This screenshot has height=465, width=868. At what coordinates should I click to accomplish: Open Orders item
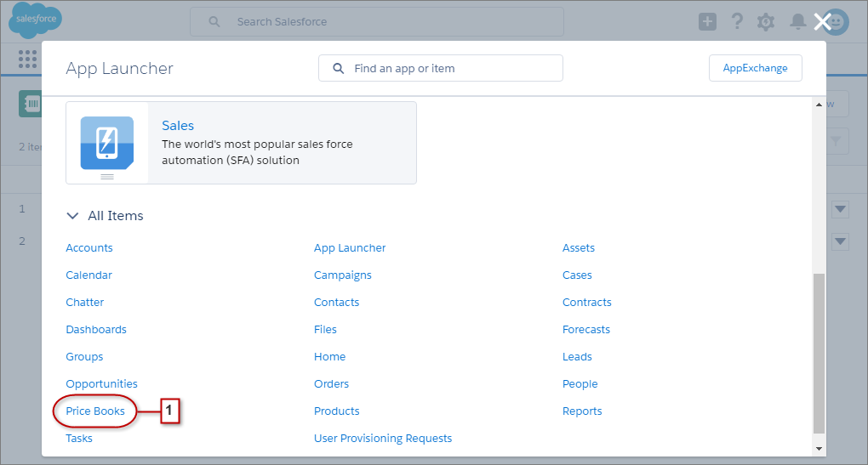tap(331, 383)
